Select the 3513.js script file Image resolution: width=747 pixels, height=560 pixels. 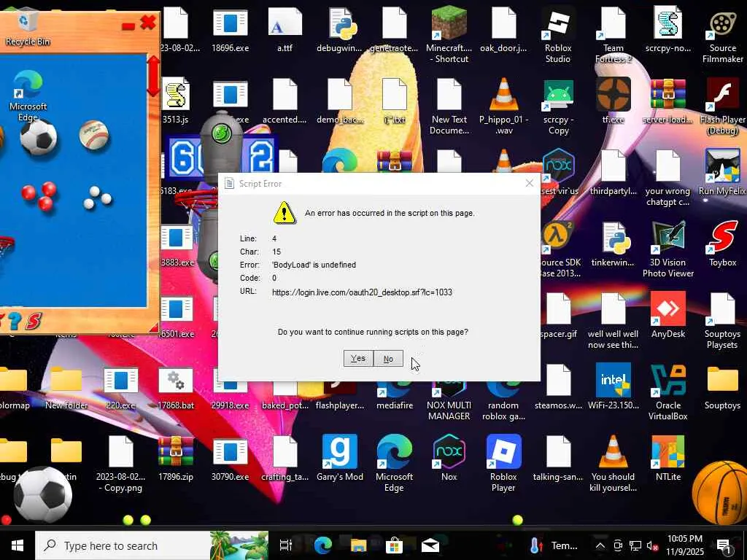pyautogui.click(x=176, y=101)
